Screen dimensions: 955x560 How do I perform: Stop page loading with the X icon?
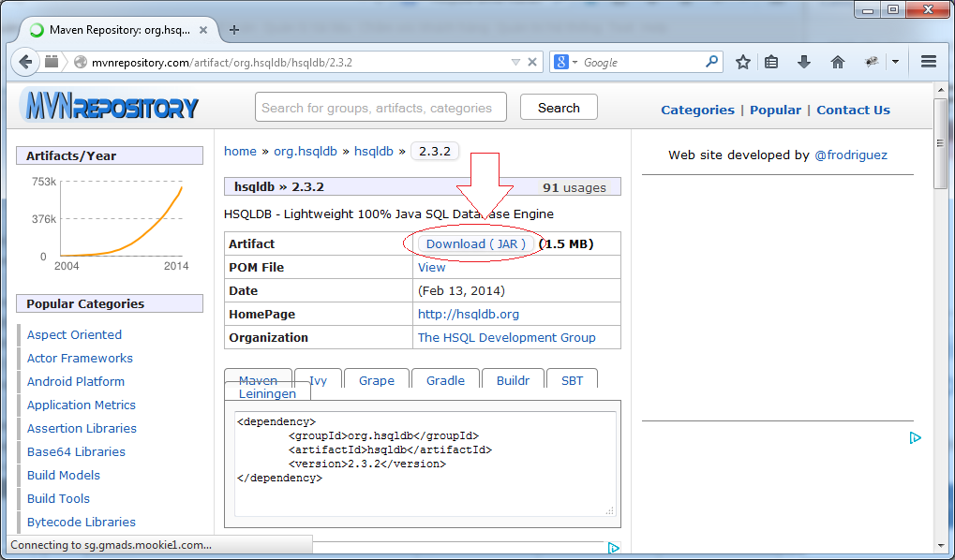(531, 62)
